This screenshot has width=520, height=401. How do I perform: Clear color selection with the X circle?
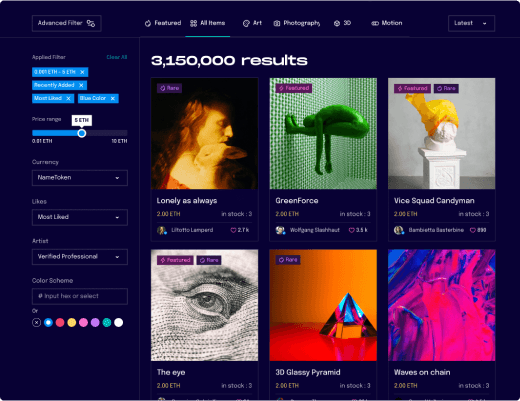pos(36,322)
